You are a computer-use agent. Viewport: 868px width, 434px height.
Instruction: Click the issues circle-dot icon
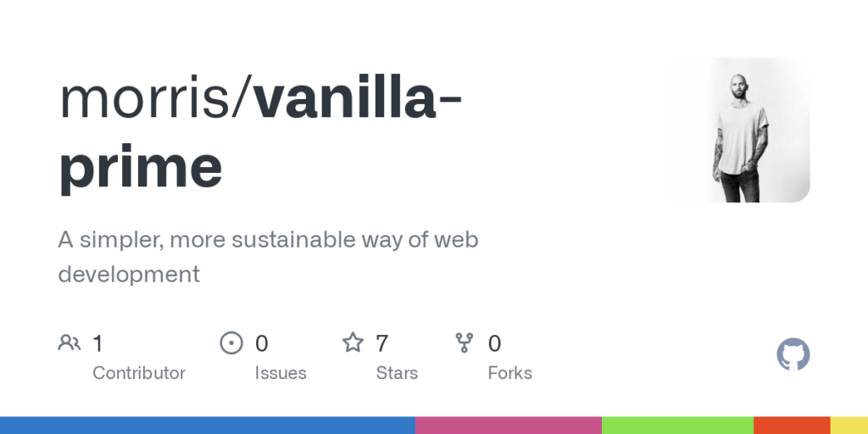[231, 343]
